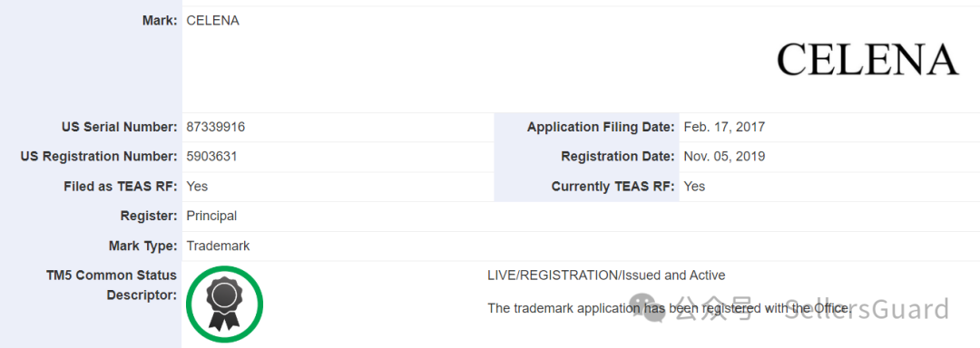Click the US Serial Number label
980x348 pixels.
point(120,127)
